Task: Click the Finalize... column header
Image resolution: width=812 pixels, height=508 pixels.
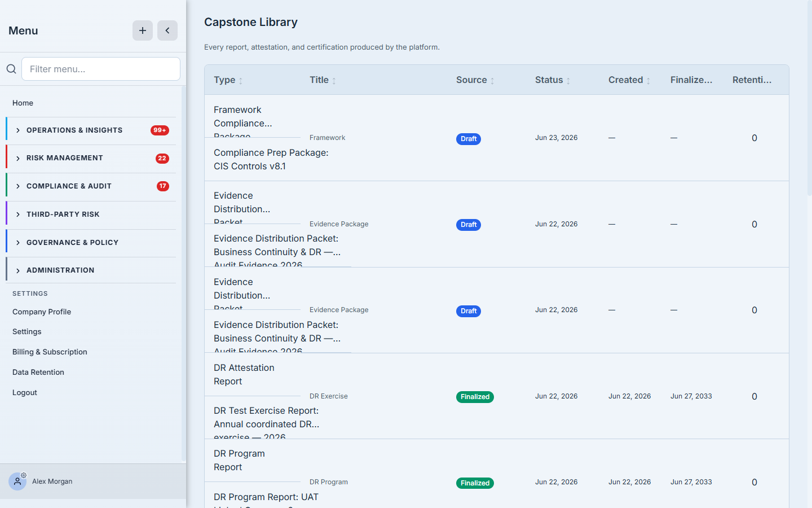Action: (x=691, y=80)
